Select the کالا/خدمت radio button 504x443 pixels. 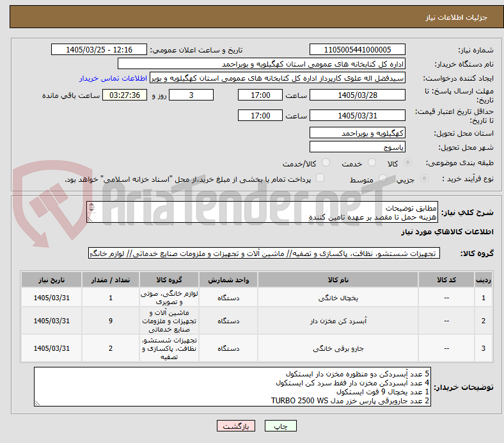click(326, 163)
